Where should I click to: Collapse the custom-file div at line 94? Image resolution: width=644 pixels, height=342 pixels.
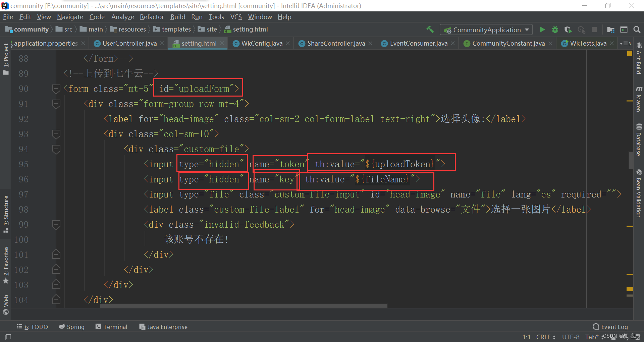[56, 149]
